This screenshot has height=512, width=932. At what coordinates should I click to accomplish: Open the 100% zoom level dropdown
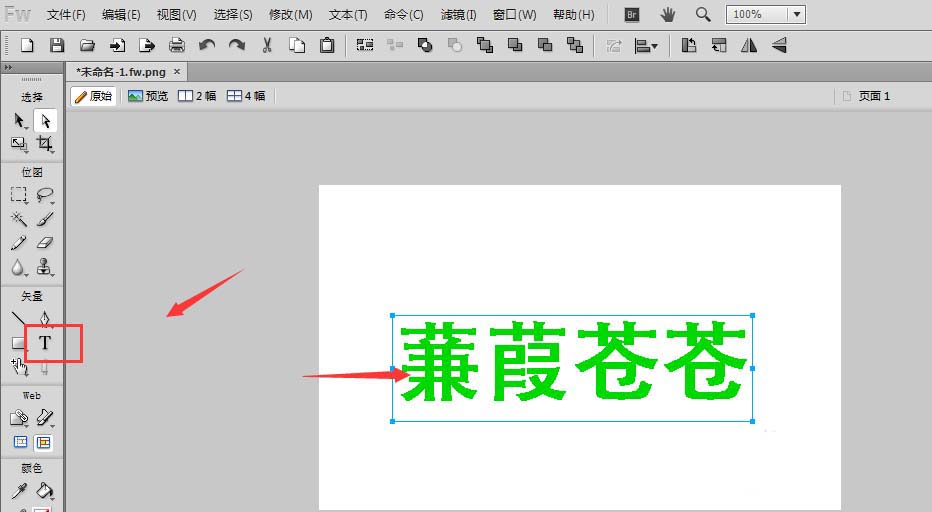pyautogui.click(x=795, y=15)
